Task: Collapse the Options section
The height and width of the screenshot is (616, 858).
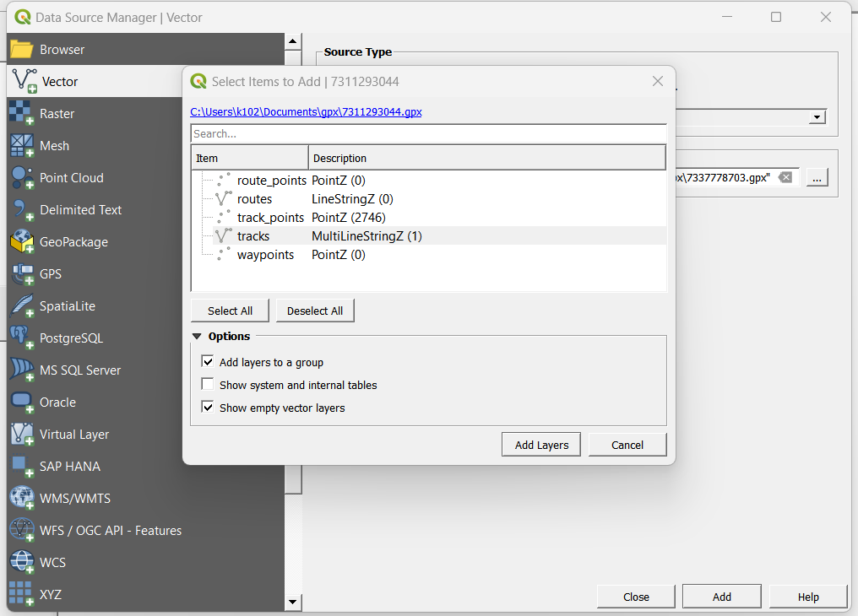Action: click(197, 336)
